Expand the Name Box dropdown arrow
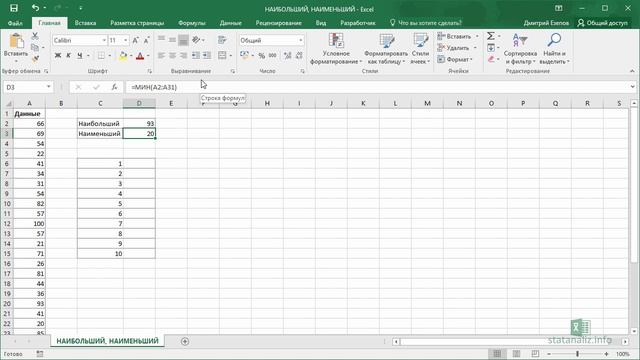The image size is (640, 360). click(x=49, y=87)
